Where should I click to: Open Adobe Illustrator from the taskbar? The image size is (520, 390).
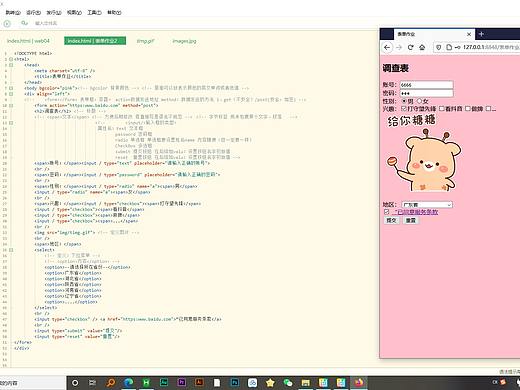(x=199, y=383)
